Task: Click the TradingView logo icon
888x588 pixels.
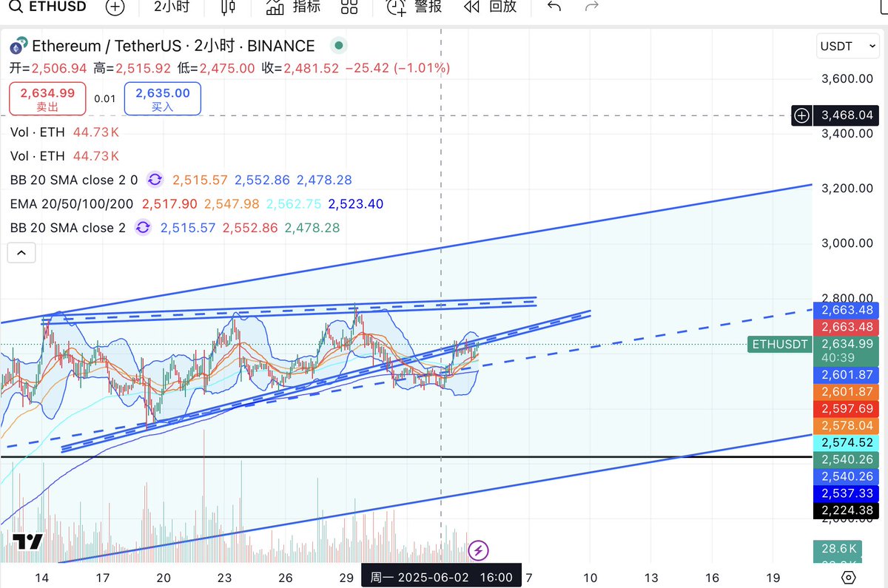Action: pos(29,541)
